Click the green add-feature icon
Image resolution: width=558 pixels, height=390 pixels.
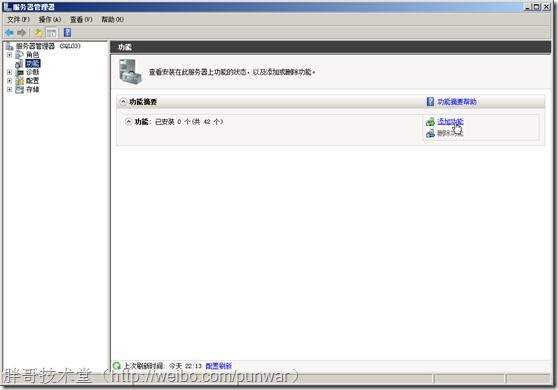(x=431, y=122)
